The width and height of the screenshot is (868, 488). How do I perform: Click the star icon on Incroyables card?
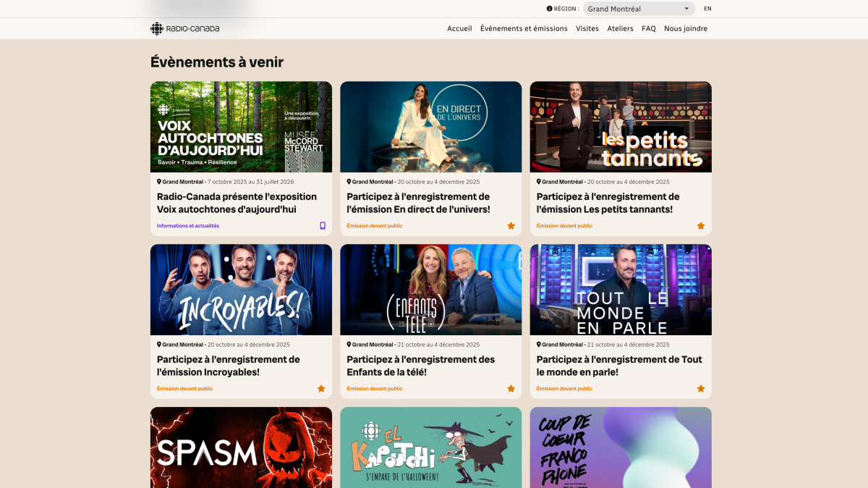(x=321, y=389)
